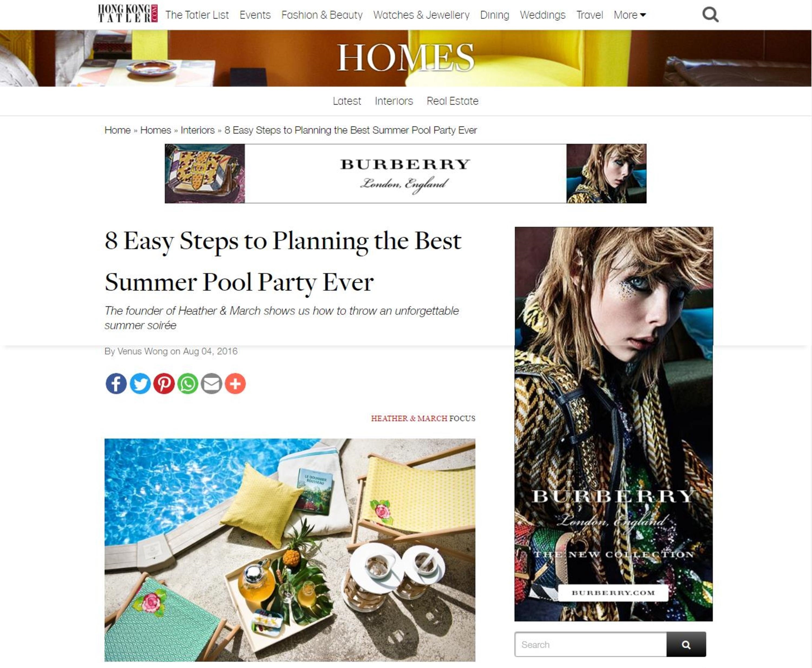Open site search magnifier in header

coord(710,15)
